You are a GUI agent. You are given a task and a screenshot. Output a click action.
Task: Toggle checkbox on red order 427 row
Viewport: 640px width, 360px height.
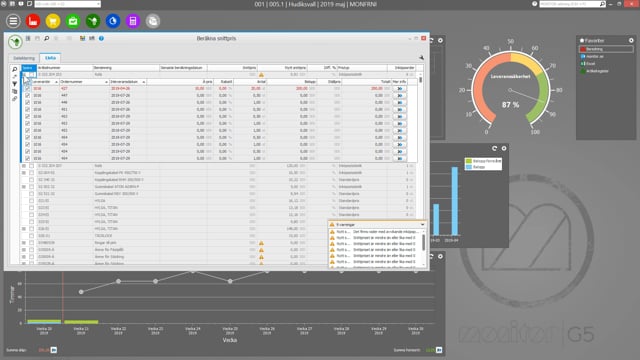click(27, 89)
